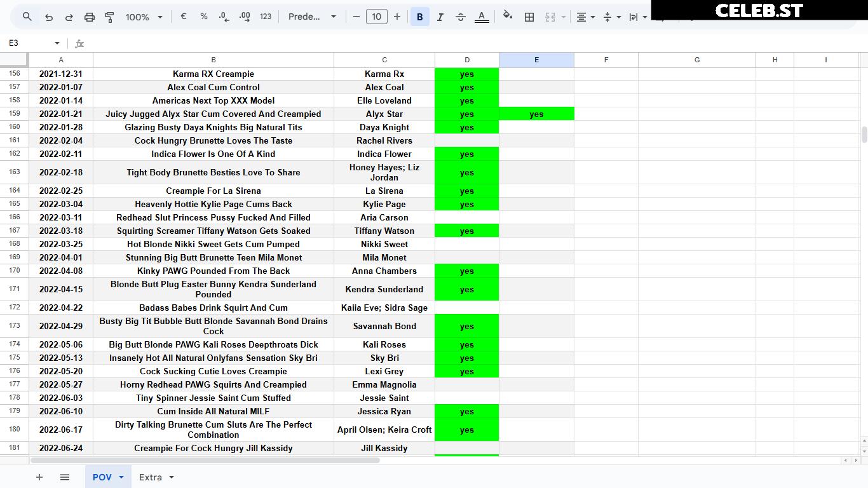
Task: Edit the font size field
Action: click(x=377, y=17)
